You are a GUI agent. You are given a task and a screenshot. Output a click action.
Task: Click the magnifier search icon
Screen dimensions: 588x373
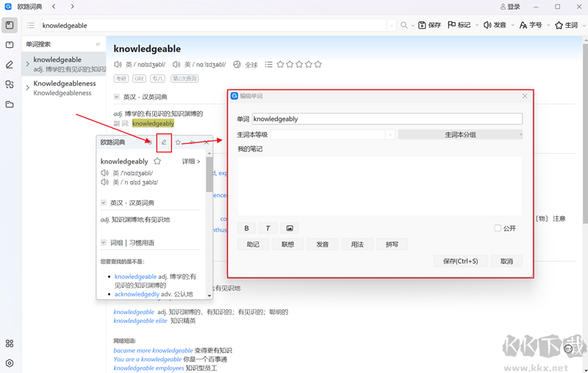point(404,25)
